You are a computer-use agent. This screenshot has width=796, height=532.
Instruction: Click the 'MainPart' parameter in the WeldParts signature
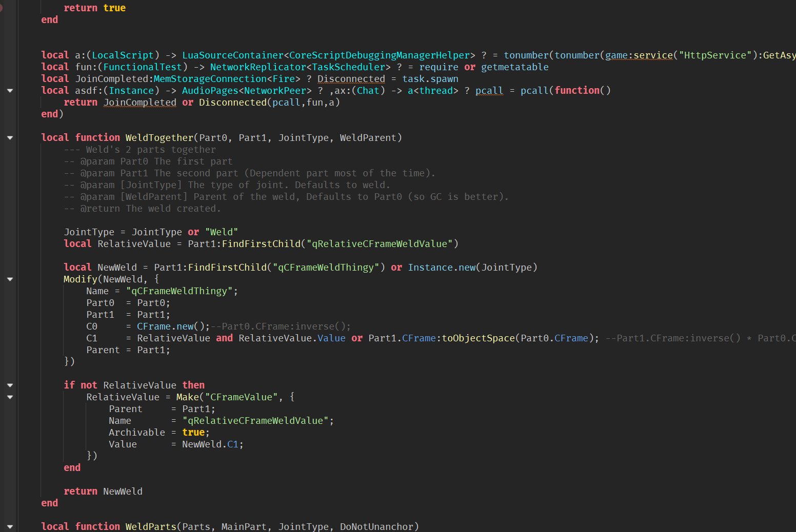pyautogui.click(x=244, y=526)
